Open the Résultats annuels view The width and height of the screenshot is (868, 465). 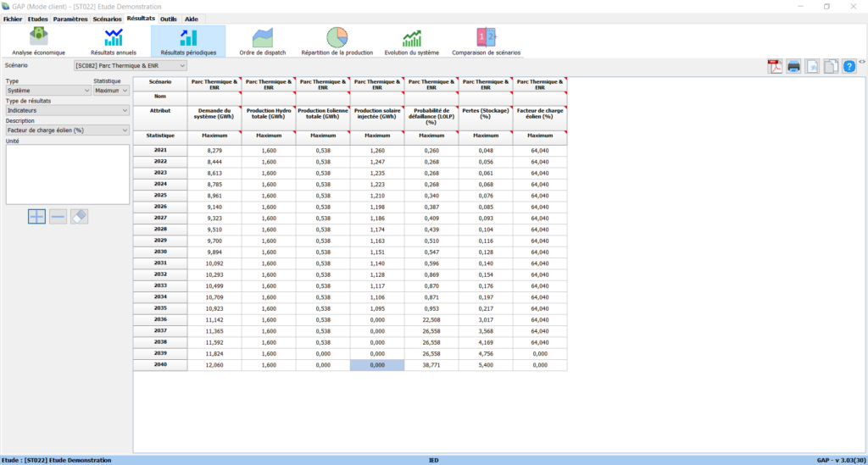tap(114, 42)
